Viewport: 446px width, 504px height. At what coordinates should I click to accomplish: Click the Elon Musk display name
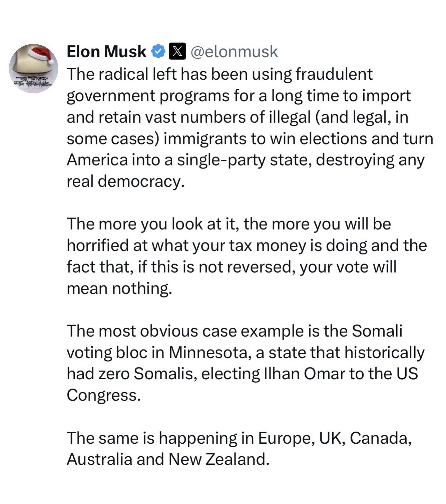pos(106,52)
